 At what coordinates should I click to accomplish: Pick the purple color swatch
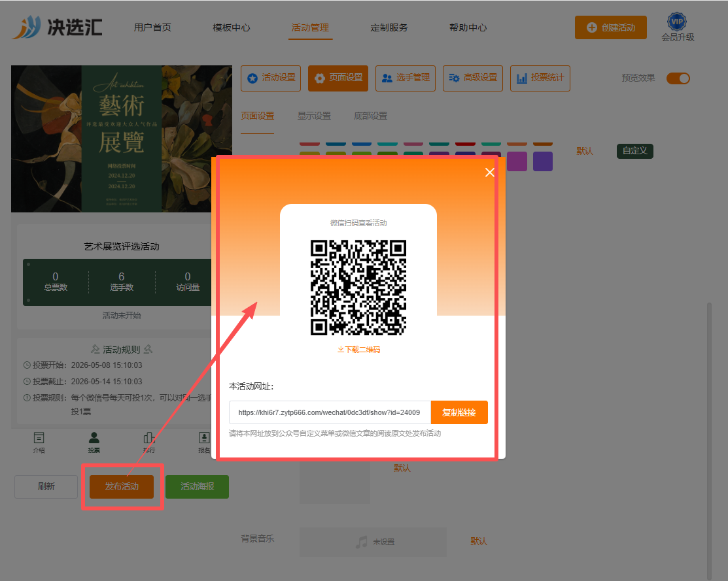(x=543, y=161)
